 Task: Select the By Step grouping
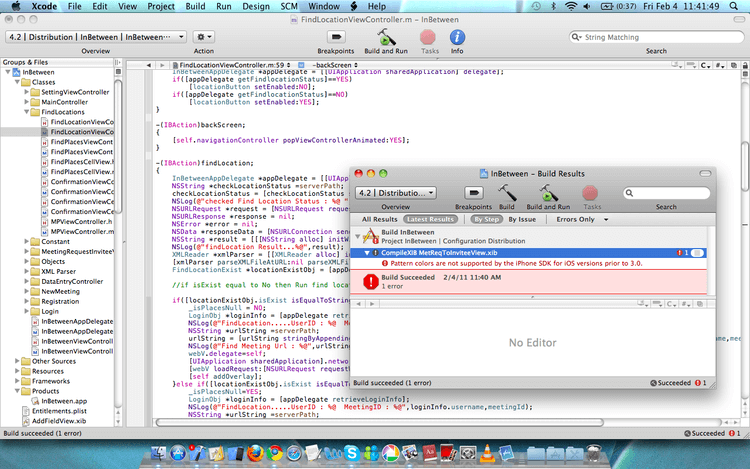[486, 219]
